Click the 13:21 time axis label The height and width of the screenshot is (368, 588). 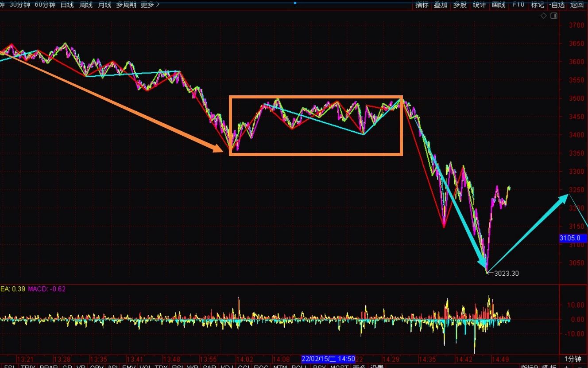click(25, 359)
